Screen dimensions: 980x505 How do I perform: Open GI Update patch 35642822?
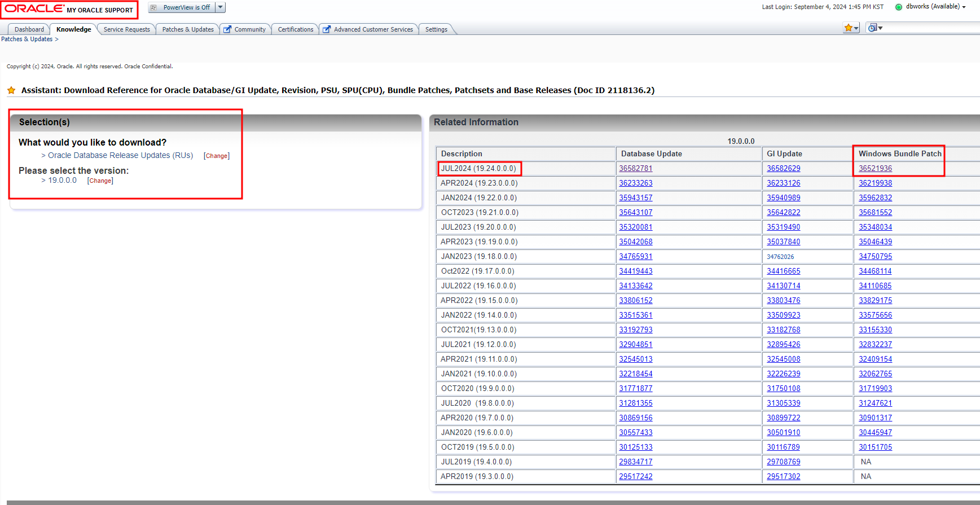click(783, 213)
